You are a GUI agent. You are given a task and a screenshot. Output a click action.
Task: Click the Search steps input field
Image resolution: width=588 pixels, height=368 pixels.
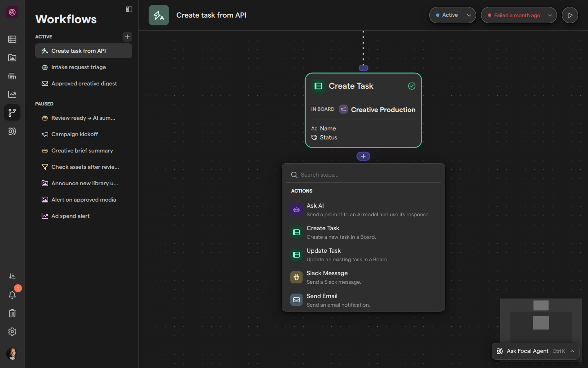pyautogui.click(x=363, y=175)
